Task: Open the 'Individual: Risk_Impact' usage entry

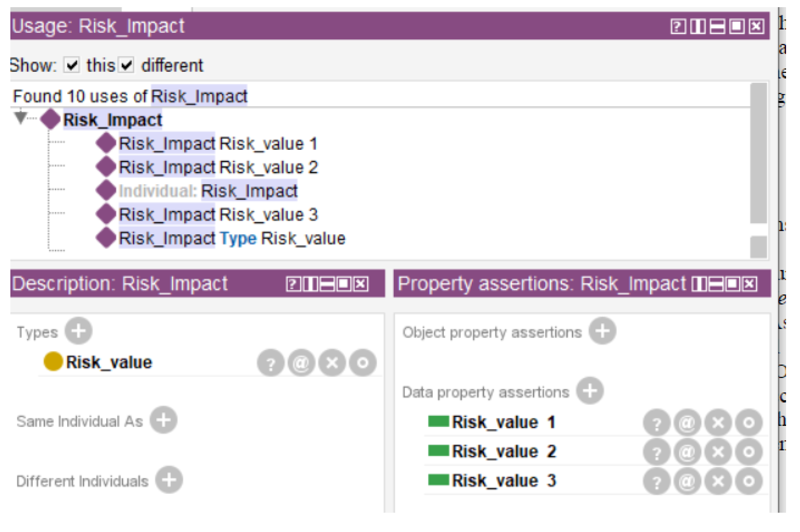Action: click(x=208, y=191)
